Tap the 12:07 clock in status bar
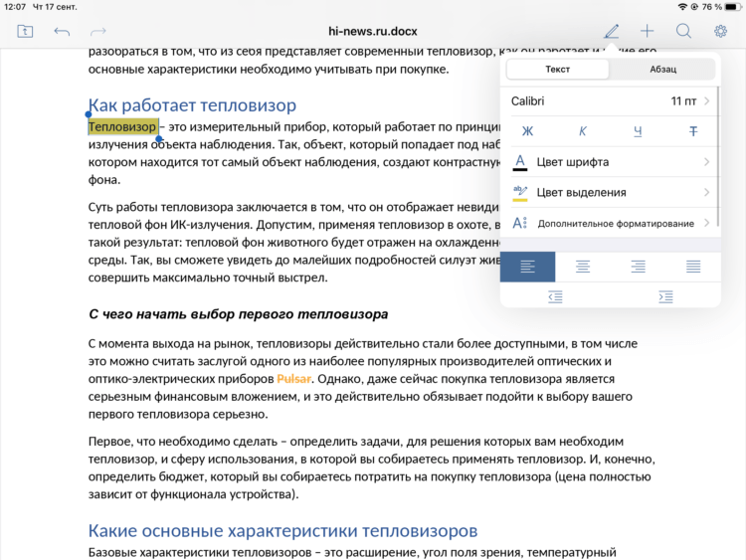746x560 pixels. click(14, 7)
